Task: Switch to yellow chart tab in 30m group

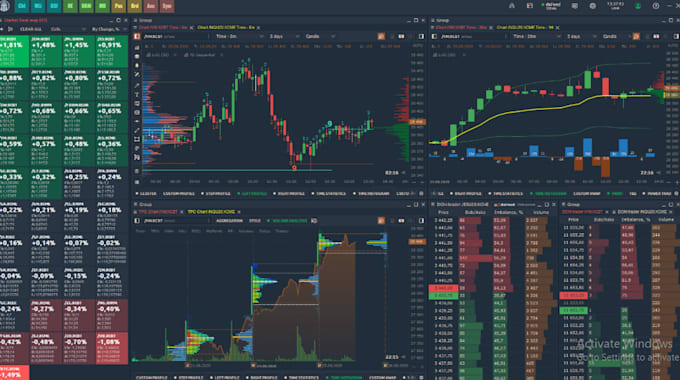Action: click(525, 27)
